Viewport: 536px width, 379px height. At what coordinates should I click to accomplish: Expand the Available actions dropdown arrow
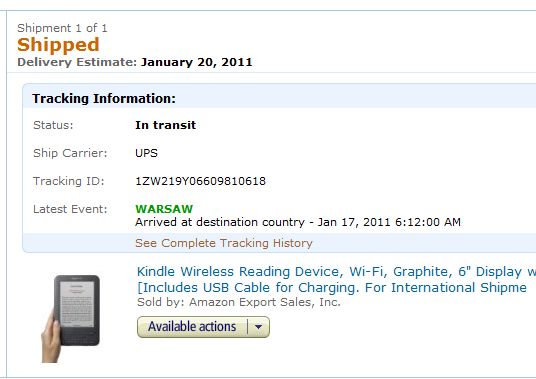coord(259,327)
